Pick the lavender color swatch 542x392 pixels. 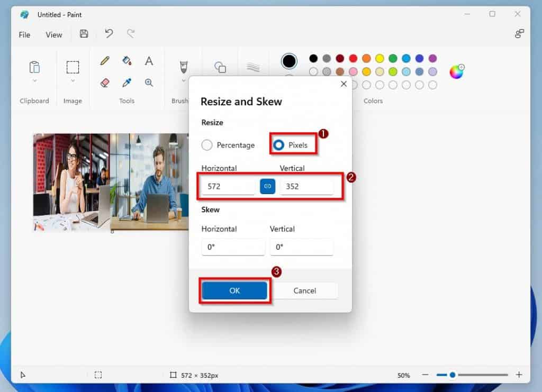(432, 71)
